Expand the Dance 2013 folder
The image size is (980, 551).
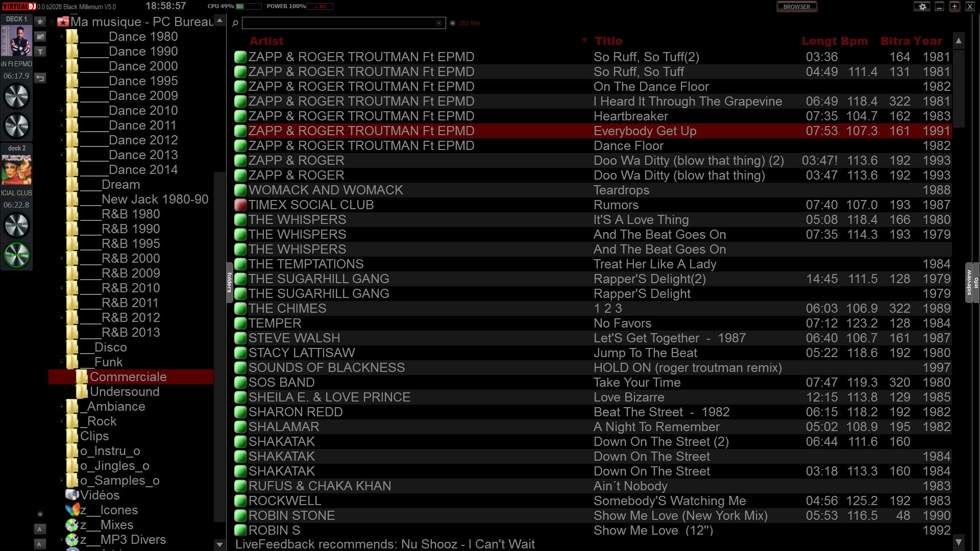(62, 155)
